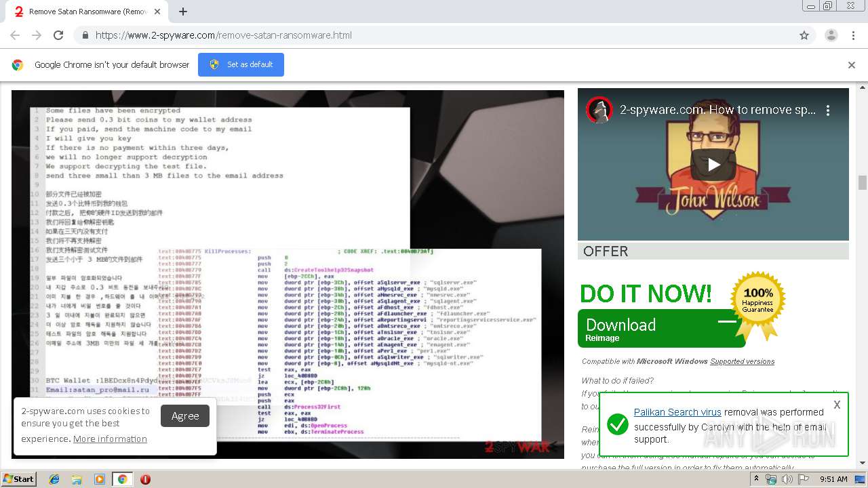Open the red Opera-style taskbar icon
Viewport: 868px width, 488px height.
pyautogui.click(x=145, y=479)
